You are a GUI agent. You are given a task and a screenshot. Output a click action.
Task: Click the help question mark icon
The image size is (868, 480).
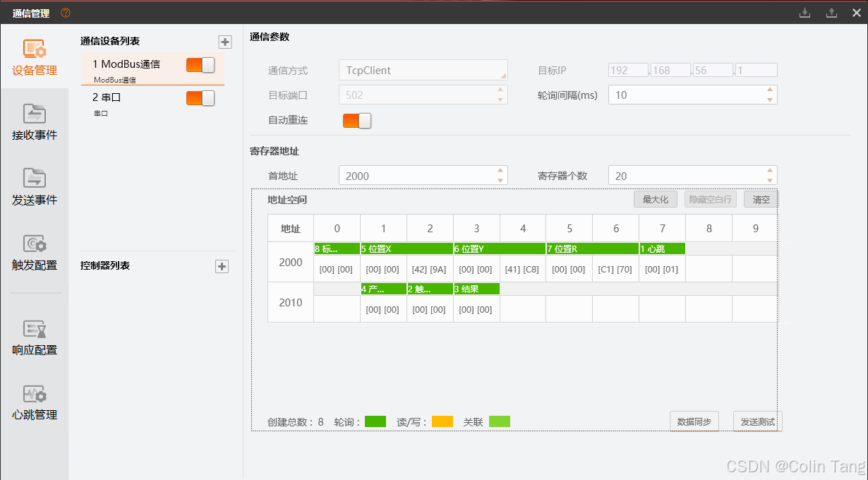66,13
